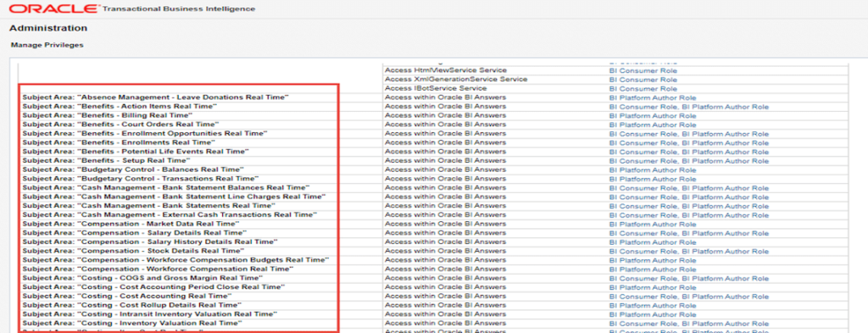Click Access within Oracle BI Answers for Benefits - Billing

(x=445, y=115)
